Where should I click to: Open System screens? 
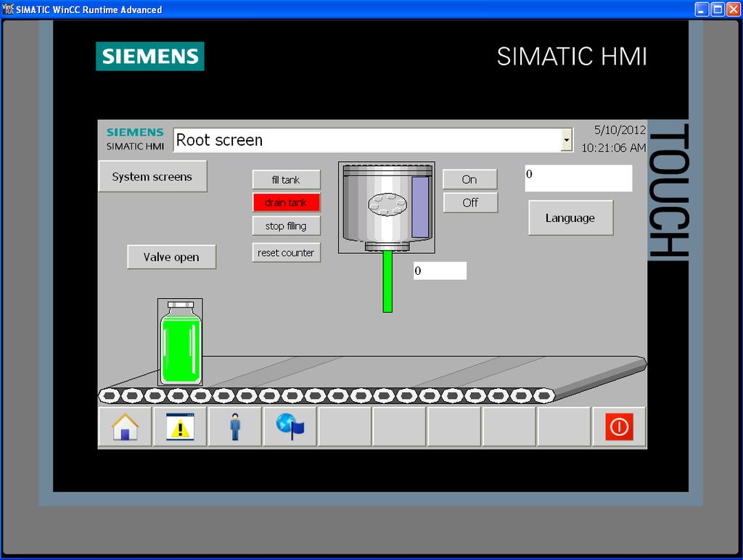pyautogui.click(x=152, y=176)
